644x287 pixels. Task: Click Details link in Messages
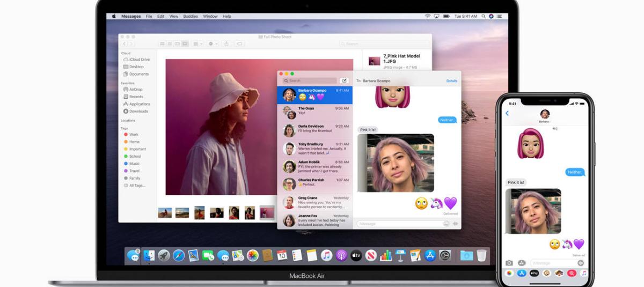[x=452, y=81]
